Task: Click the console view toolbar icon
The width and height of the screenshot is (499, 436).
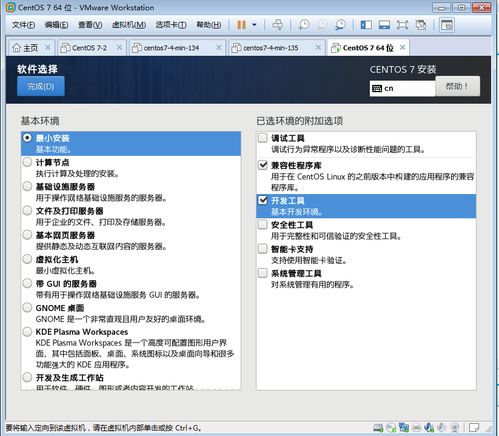Action: [x=447, y=25]
